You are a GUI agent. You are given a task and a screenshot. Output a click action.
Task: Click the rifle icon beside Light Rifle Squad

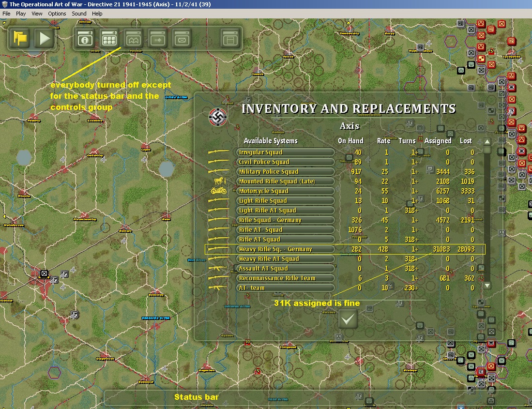tap(219, 200)
